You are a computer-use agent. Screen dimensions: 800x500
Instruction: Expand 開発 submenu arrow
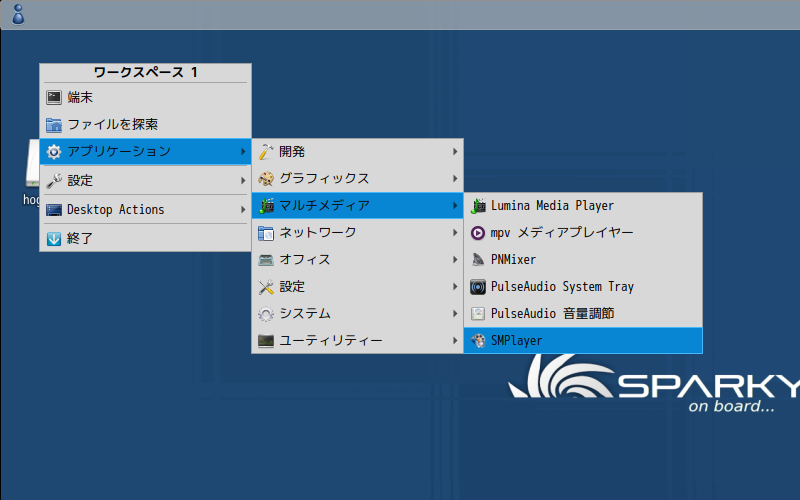click(x=455, y=152)
